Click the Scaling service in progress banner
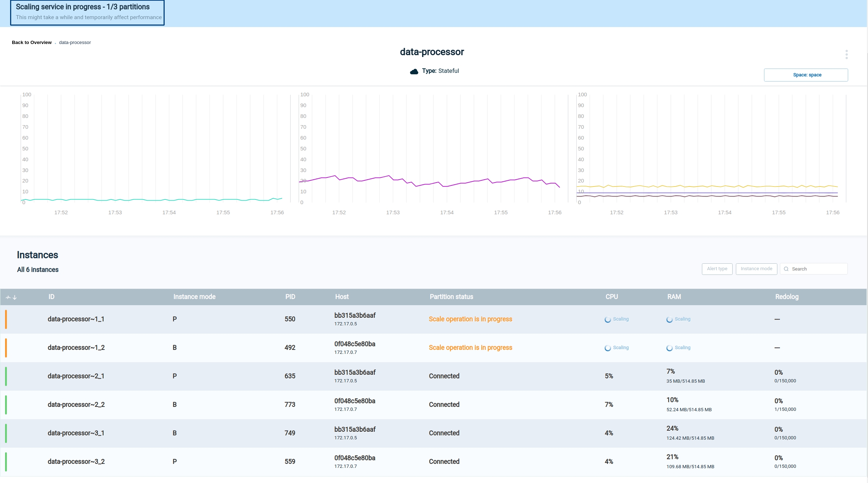The width and height of the screenshot is (868, 483). [87, 13]
